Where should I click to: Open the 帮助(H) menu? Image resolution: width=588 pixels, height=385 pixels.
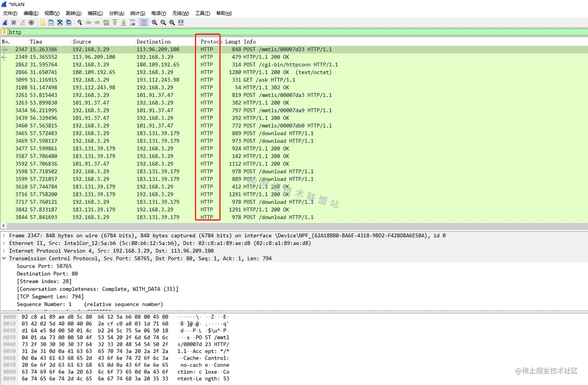tap(224, 13)
